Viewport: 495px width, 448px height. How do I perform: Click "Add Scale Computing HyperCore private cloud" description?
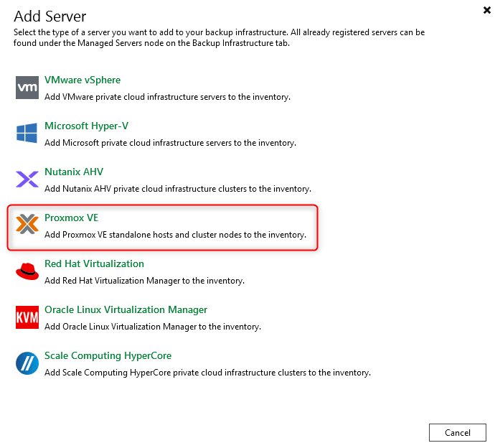click(207, 373)
